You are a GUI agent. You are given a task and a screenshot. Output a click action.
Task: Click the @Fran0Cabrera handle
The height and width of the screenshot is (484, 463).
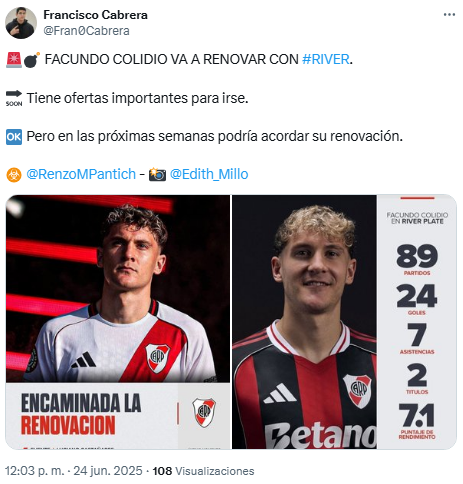coord(86,31)
